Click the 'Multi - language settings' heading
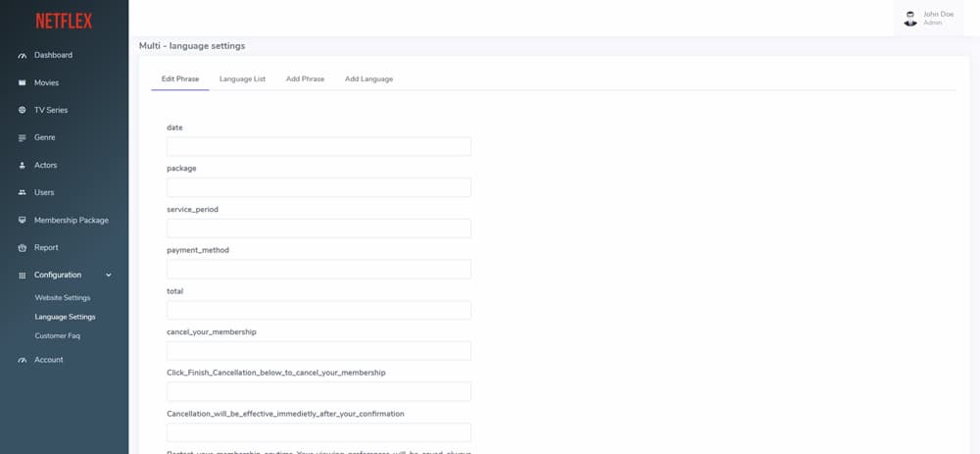The width and height of the screenshot is (980, 454). click(192, 46)
